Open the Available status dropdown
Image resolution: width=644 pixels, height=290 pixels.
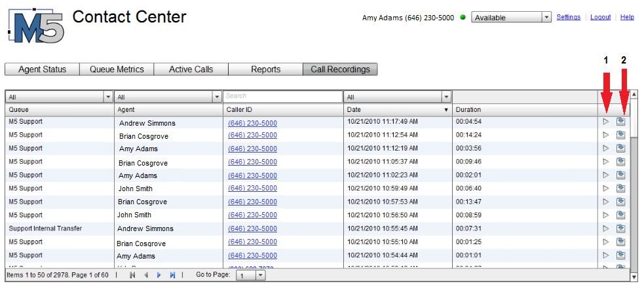pyautogui.click(x=511, y=17)
